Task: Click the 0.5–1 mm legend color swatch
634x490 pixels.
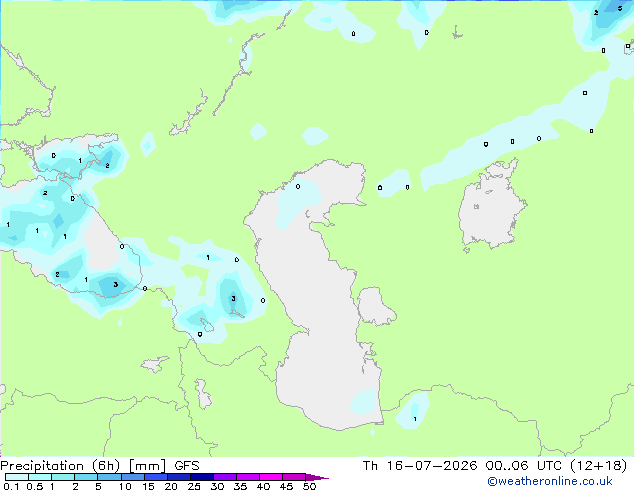Action: [x=40, y=477]
